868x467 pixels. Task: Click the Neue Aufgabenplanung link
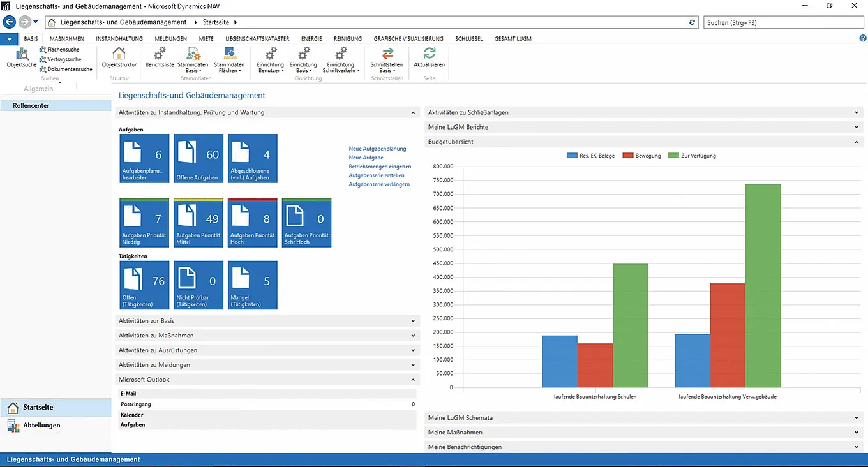(x=377, y=149)
